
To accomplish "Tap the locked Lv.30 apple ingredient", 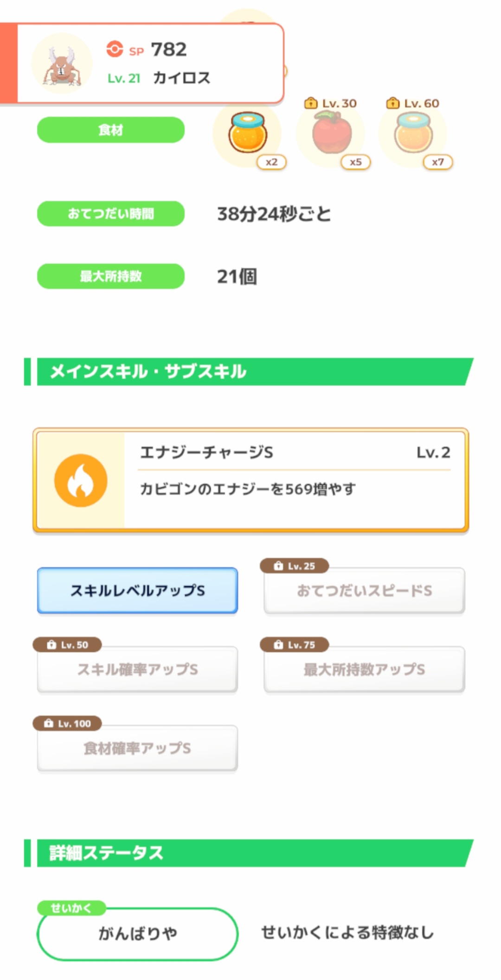I will [331, 134].
